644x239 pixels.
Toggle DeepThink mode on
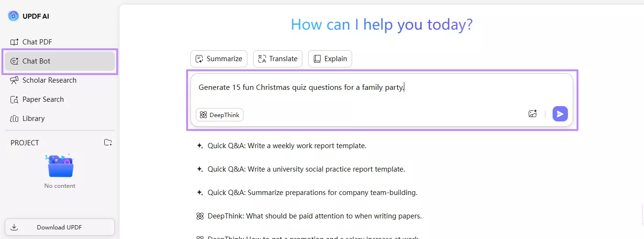pos(220,115)
